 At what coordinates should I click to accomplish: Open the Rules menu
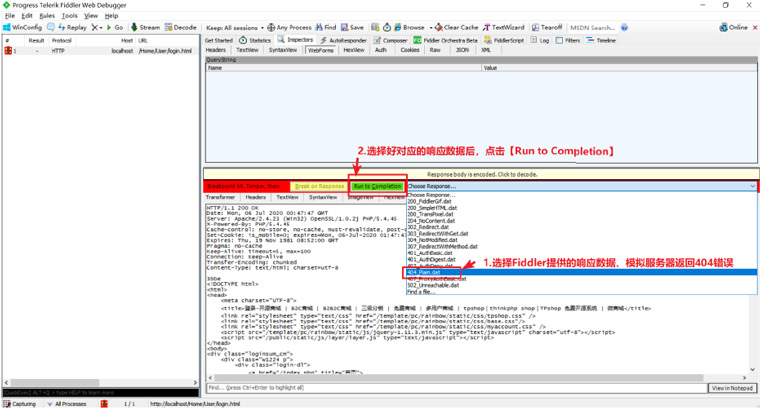pos(47,16)
